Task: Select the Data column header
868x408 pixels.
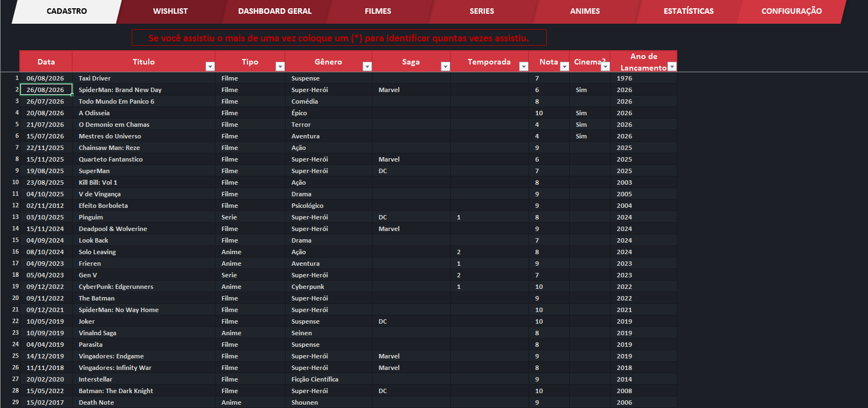Action: (x=46, y=61)
